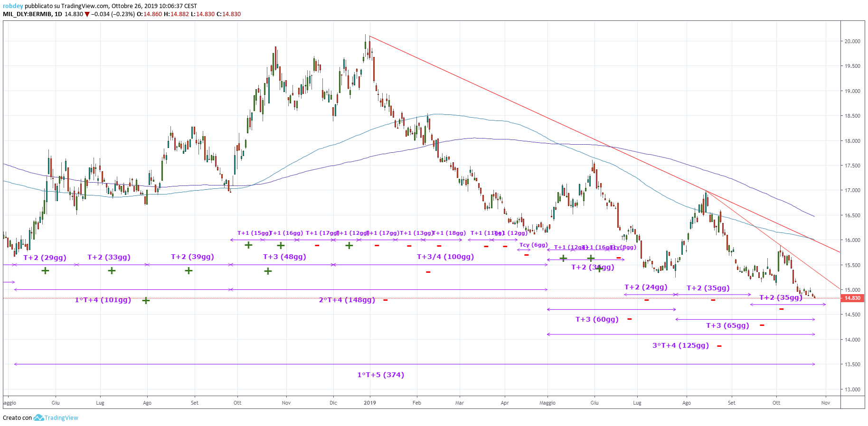This screenshot has height=426, width=868.
Task: Click the green plus under 'T+2 (29gg)'
Action: pos(45,270)
